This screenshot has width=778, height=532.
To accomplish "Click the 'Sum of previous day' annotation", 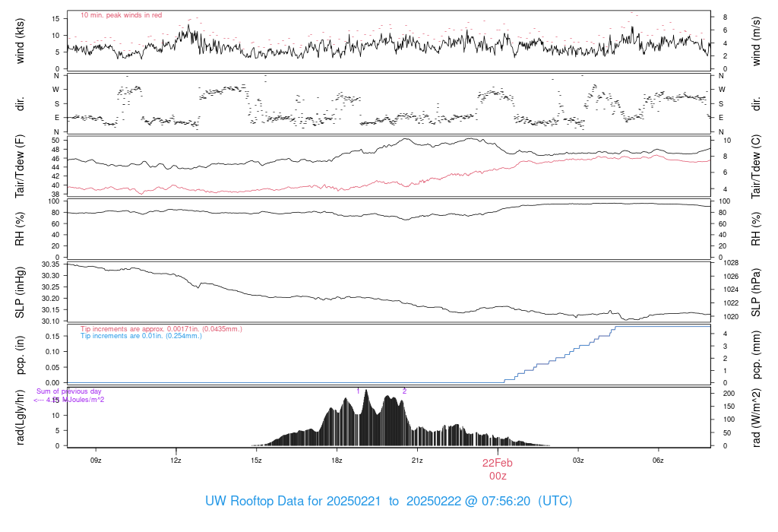I will click(x=69, y=391).
